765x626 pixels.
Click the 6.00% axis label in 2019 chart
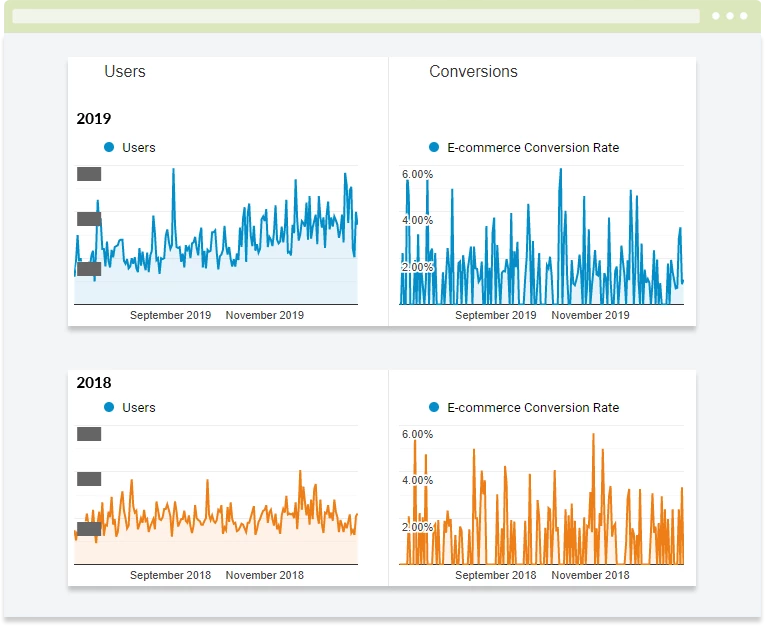417,174
